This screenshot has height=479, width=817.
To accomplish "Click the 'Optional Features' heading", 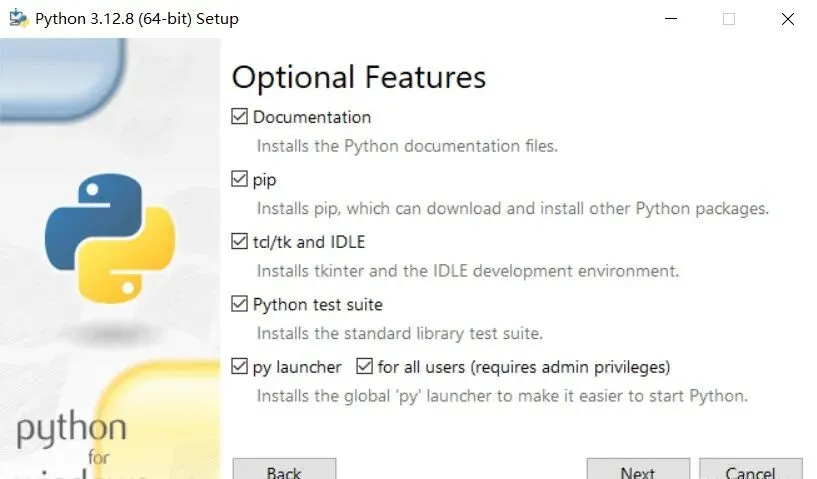I will click(x=358, y=77).
